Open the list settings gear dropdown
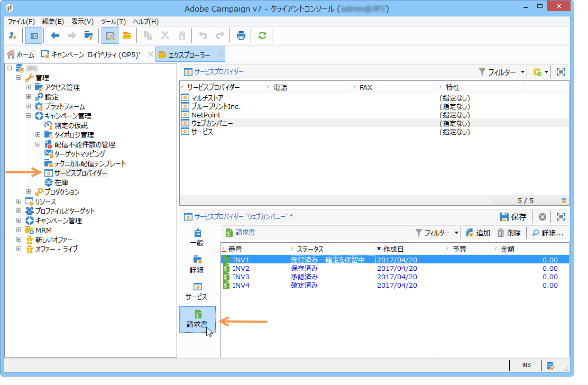 (540, 72)
